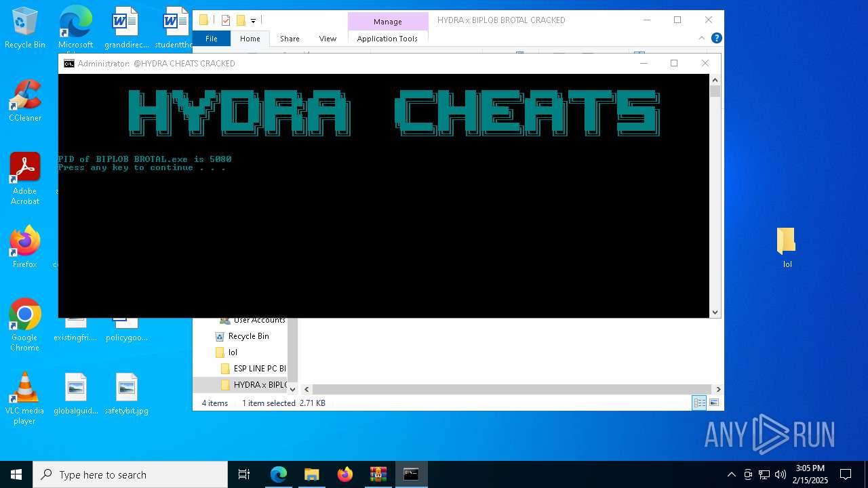Switch to details view layout button
Screen dimensions: 868x488
(x=699, y=403)
